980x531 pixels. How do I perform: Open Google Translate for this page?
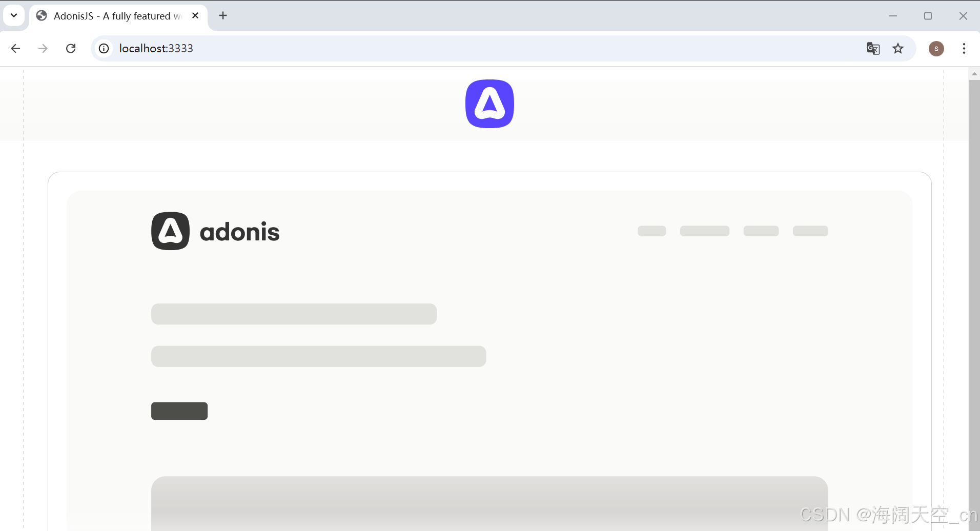pyautogui.click(x=873, y=48)
